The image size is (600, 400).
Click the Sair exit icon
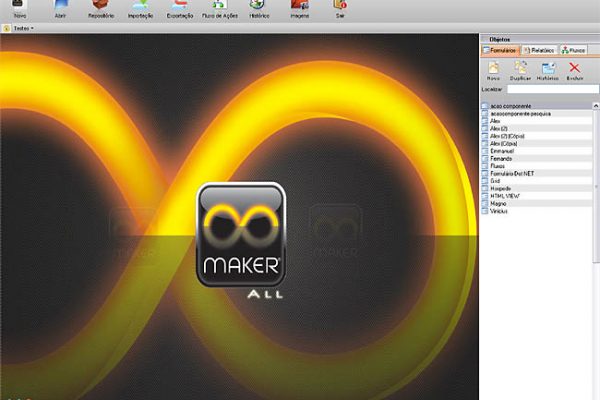pyautogui.click(x=339, y=9)
